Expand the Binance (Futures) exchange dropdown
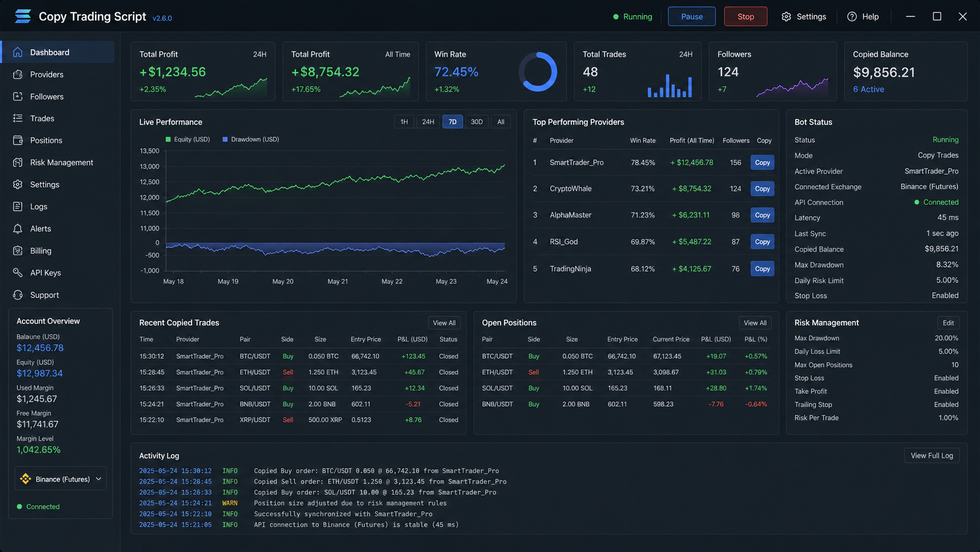The height and width of the screenshot is (552, 980). click(60, 479)
